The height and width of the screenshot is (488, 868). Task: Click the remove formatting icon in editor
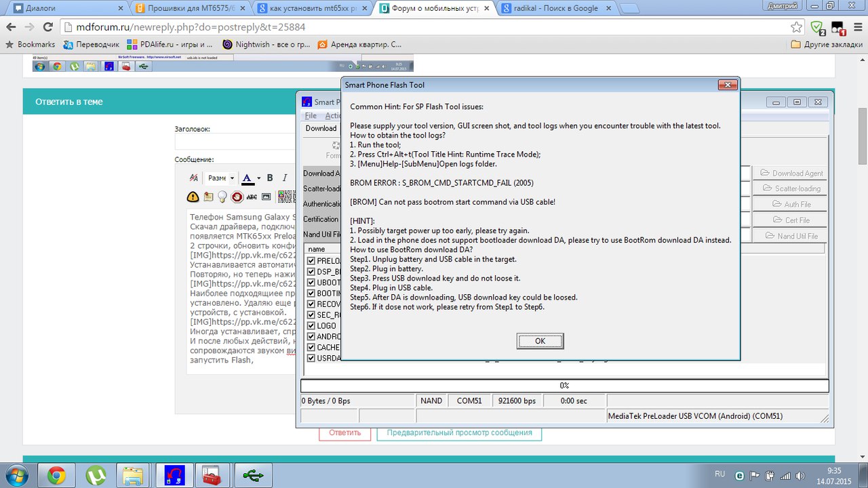tap(193, 178)
